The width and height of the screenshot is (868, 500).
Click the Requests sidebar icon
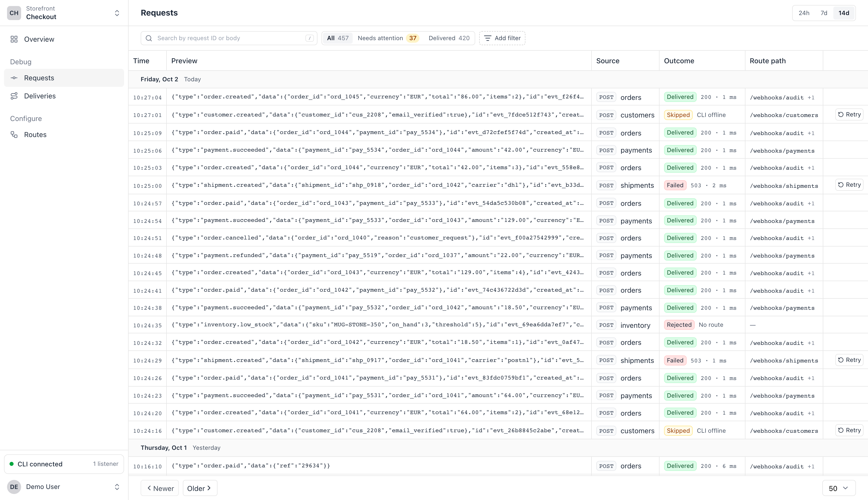[14, 78]
